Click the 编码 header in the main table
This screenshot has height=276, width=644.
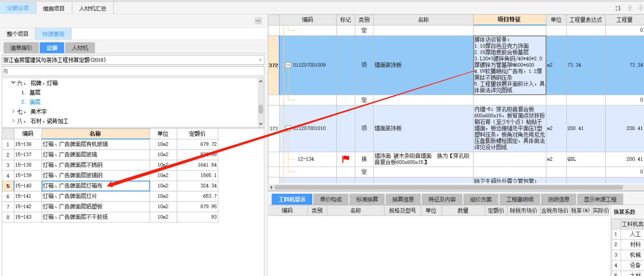click(x=308, y=20)
